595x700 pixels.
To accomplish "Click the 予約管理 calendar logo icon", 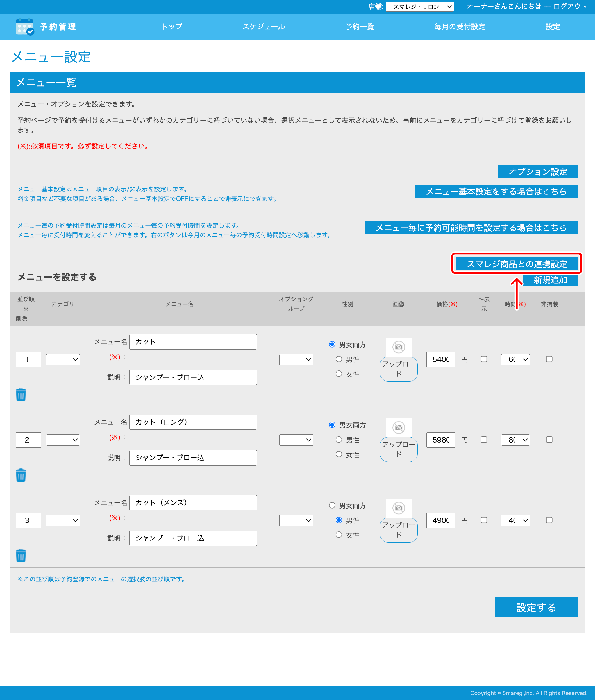I will pyautogui.click(x=24, y=27).
